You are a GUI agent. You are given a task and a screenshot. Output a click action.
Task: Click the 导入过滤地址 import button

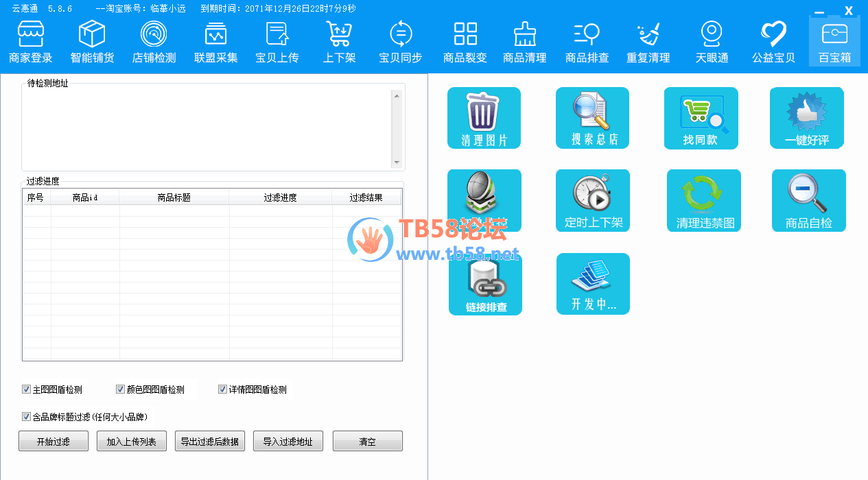[288, 441]
